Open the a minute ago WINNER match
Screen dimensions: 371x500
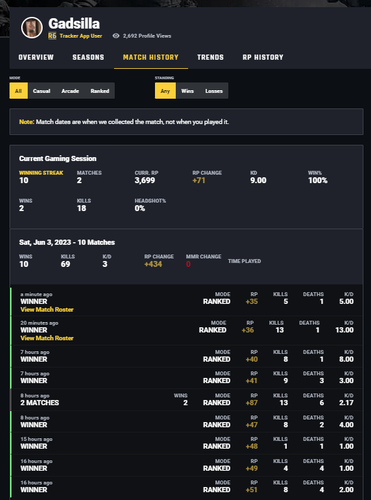tap(186, 302)
